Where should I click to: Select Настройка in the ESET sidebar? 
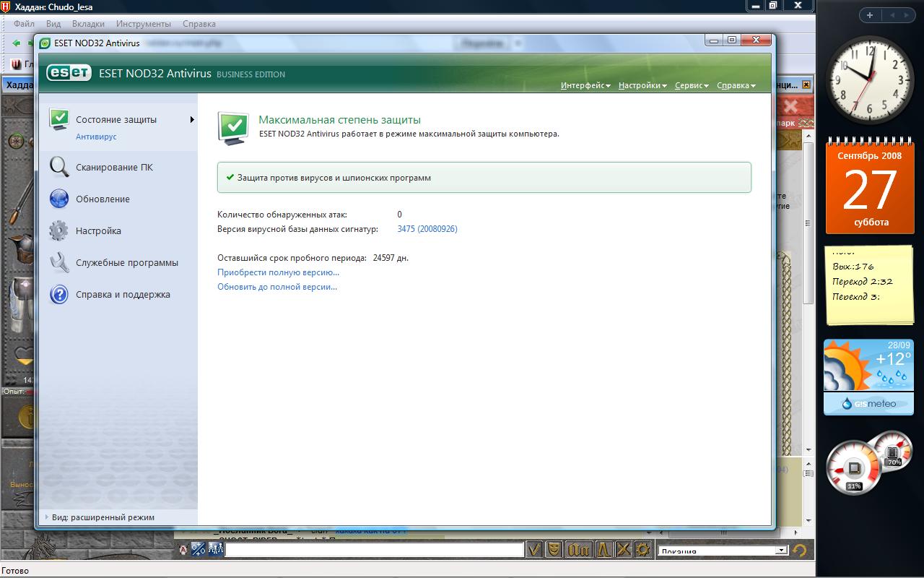[x=98, y=231]
